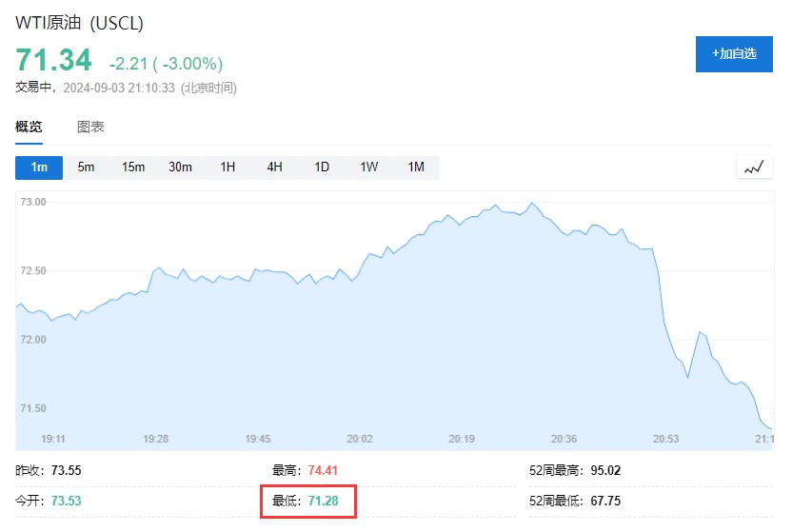This screenshot has width=792, height=532.
Task: Click the 今开 73.53 value
Action: coord(66,501)
